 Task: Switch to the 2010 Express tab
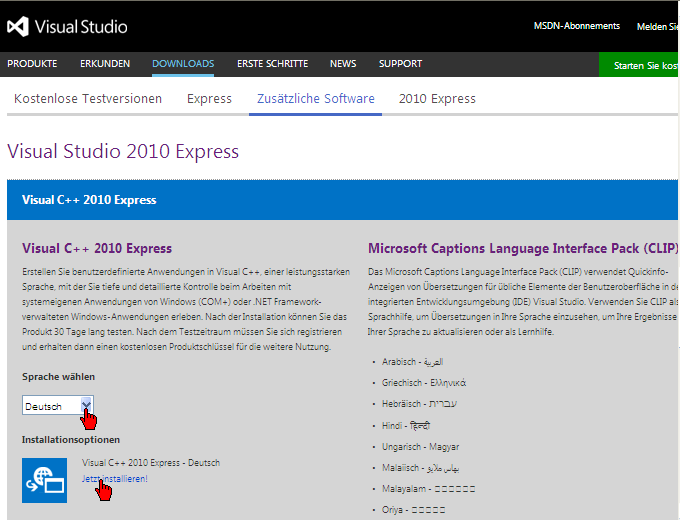click(437, 98)
